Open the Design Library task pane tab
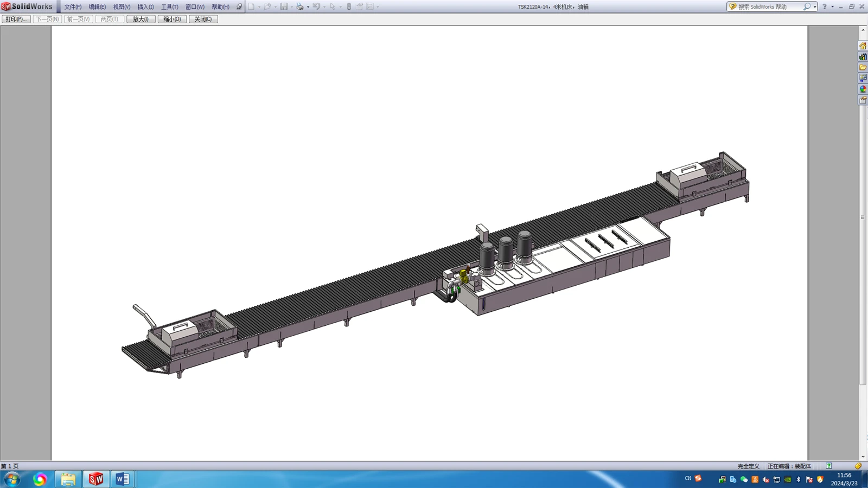The image size is (868, 488). coord(863,57)
